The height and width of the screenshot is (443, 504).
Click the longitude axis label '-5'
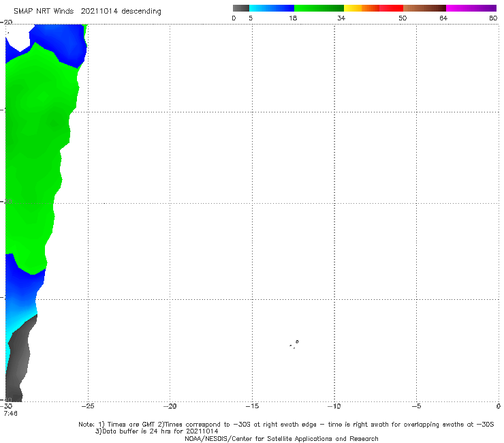tap(416, 406)
